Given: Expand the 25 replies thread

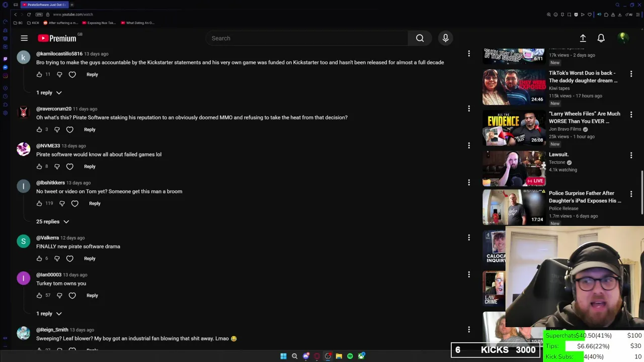Looking at the screenshot, I should point(52,222).
